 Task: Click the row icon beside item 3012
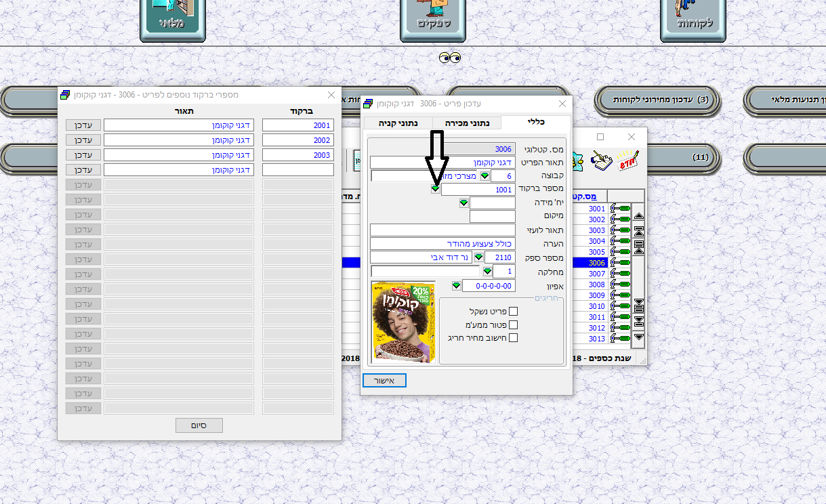tap(619, 328)
